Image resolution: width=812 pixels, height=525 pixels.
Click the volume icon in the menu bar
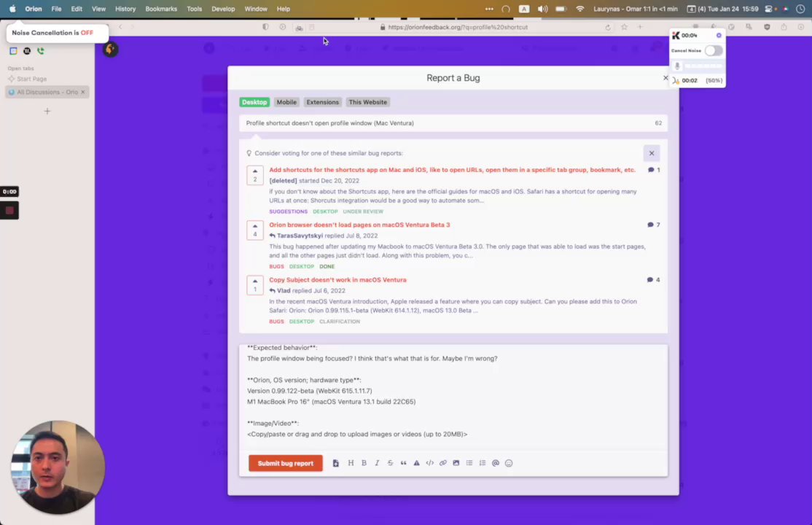[x=542, y=9]
